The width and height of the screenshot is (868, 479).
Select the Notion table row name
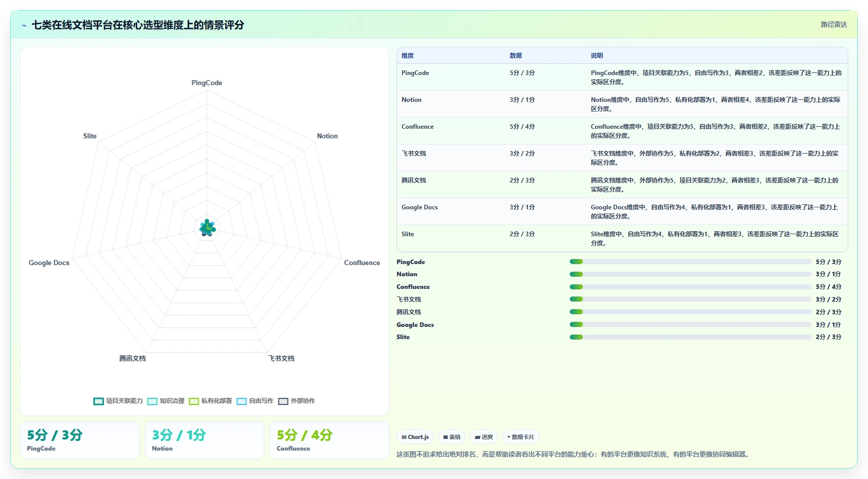point(411,100)
